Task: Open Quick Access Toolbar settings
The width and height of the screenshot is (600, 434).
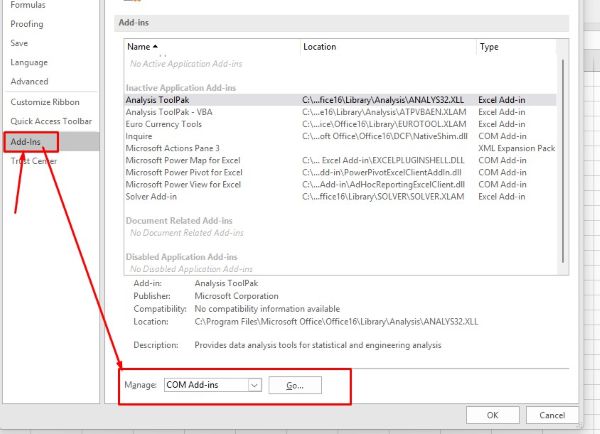Action: coord(51,121)
